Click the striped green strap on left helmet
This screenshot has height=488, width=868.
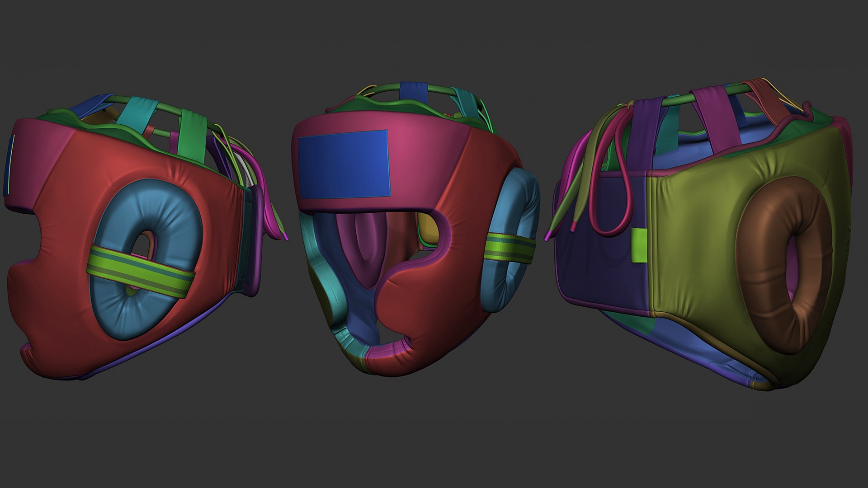[141, 272]
